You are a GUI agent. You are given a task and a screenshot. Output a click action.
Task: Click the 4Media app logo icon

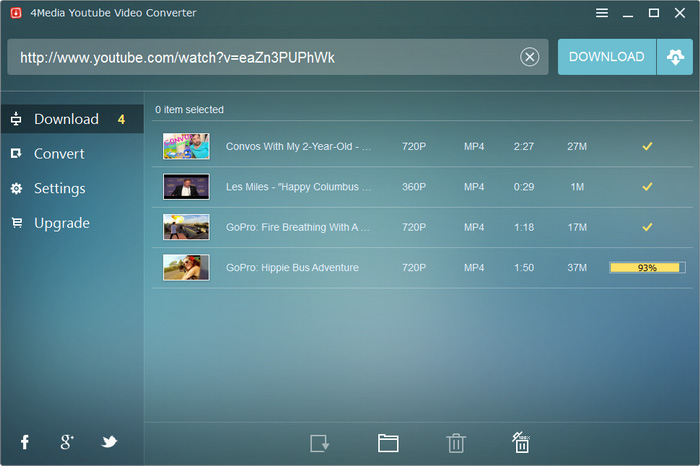click(x=16, y=13)
